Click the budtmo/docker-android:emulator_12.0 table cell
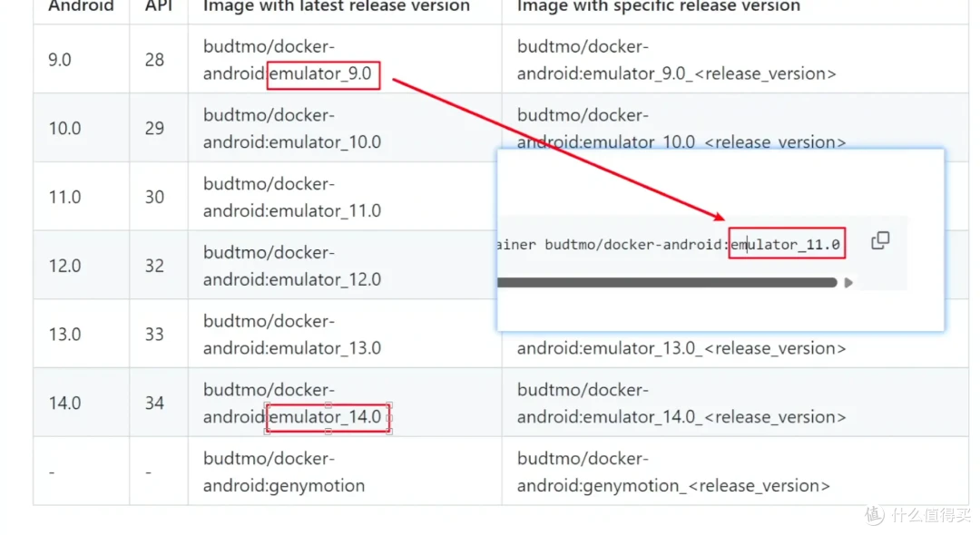 pos(345,266)
